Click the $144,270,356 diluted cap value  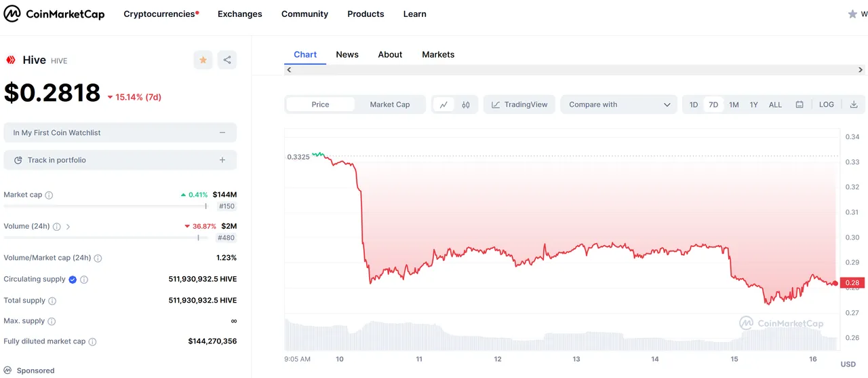212,341
